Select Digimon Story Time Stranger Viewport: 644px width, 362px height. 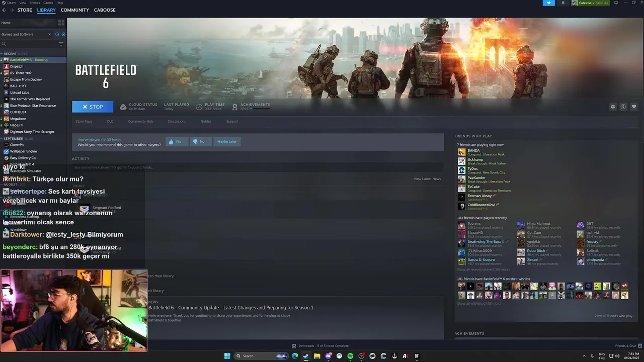click(33, 132)
